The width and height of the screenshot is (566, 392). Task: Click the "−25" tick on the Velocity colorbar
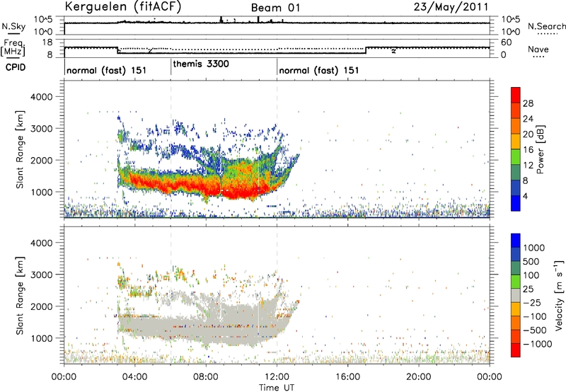[531, 302]
